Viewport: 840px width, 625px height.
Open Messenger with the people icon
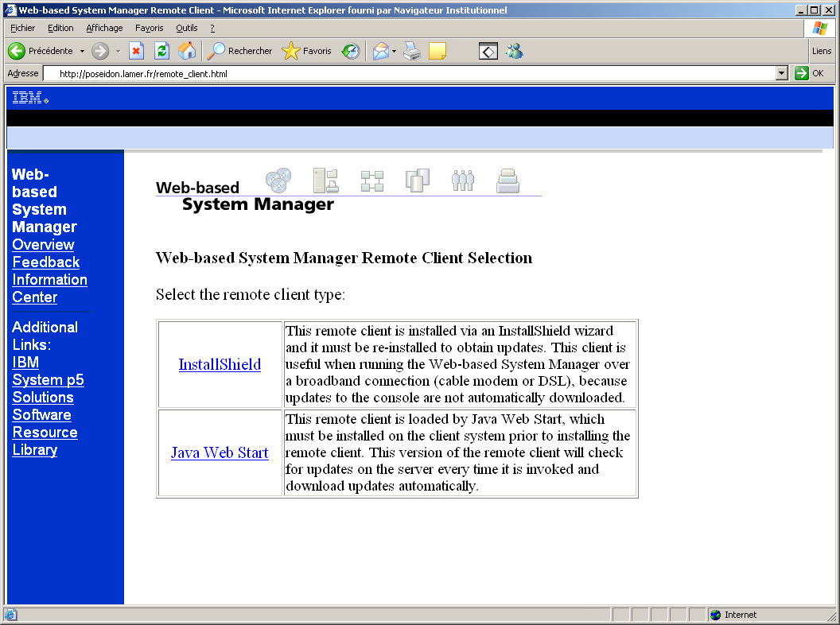pos(515,51)
